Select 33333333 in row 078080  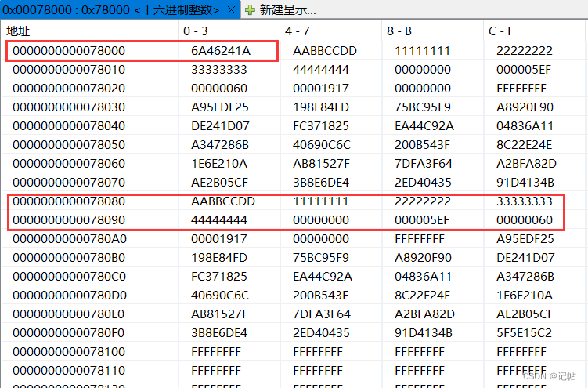click(x=525, y=201)
